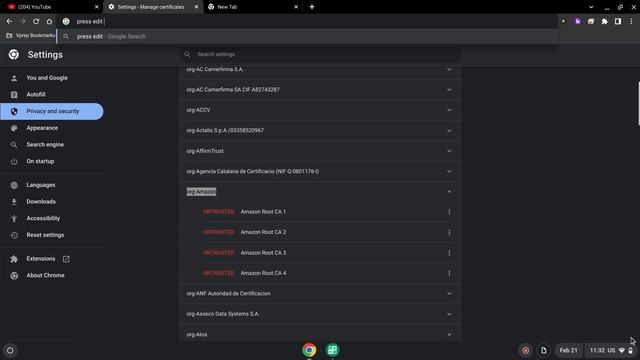Switch to the YouTube tab
This screenshot has width=640, height=360.
[x=51, y=7]
